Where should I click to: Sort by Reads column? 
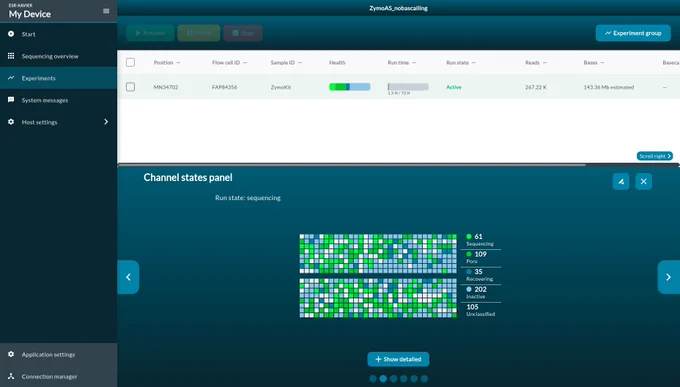pyautogui.click(x=536, y=62)
